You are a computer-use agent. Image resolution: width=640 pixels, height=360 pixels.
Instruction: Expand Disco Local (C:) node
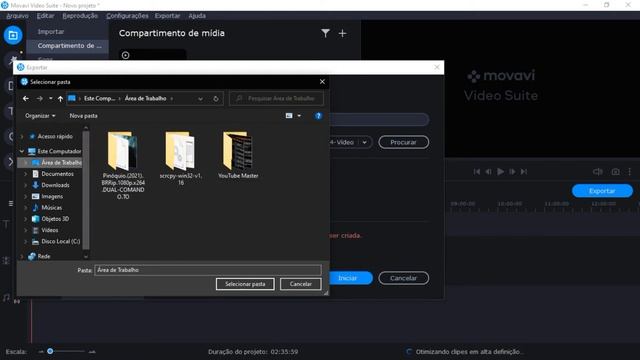[x=26, y=242]
